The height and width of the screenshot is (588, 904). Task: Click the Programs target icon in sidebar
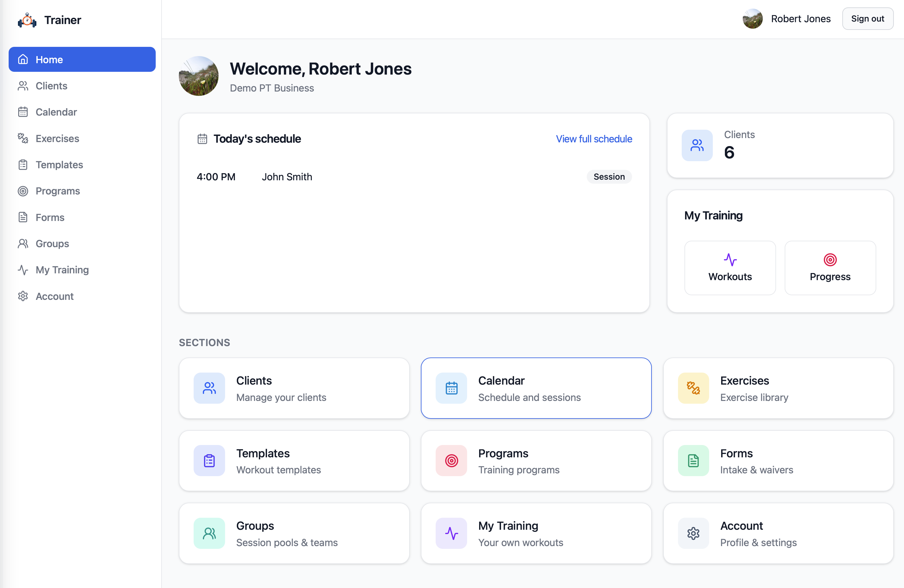click(23, 191)
